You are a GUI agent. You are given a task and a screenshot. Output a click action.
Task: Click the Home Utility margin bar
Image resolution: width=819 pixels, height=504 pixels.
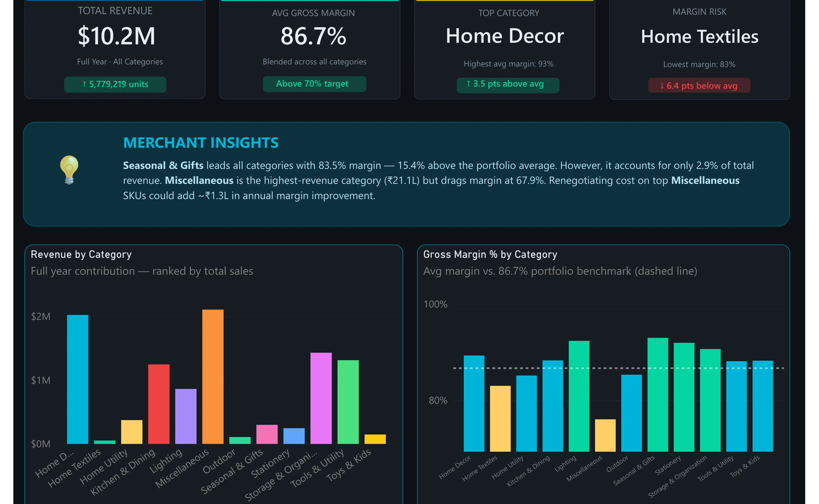coord(526,414)
